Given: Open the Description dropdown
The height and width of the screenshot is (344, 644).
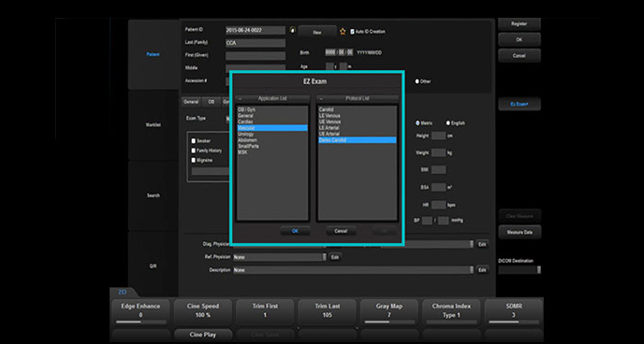Looking at the screenshot, I should (x=471, y=270).
